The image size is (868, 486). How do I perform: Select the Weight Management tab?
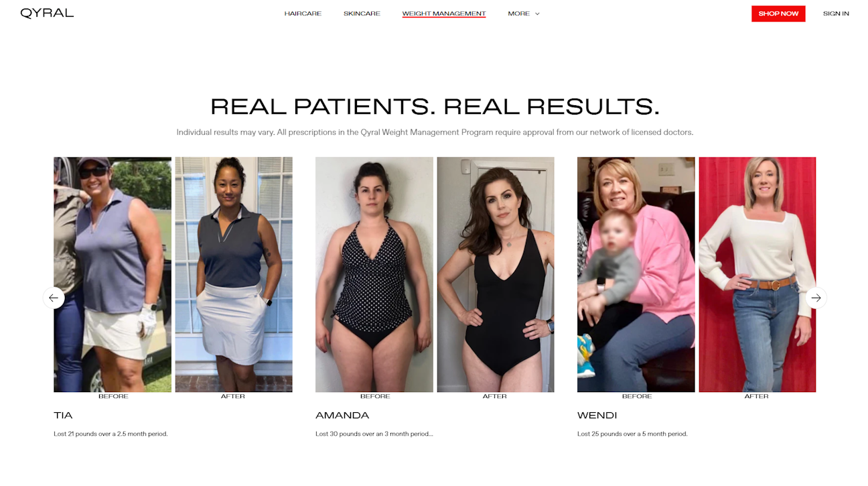pos(444,13)
